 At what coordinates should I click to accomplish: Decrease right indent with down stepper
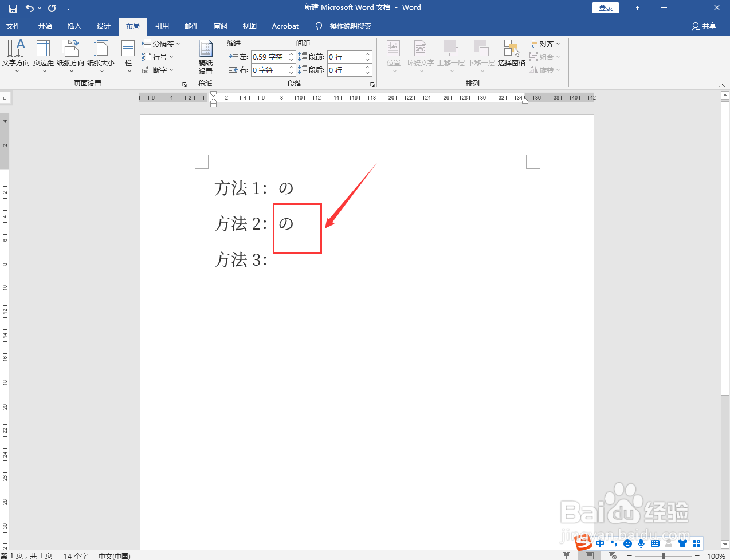point(292,73)
